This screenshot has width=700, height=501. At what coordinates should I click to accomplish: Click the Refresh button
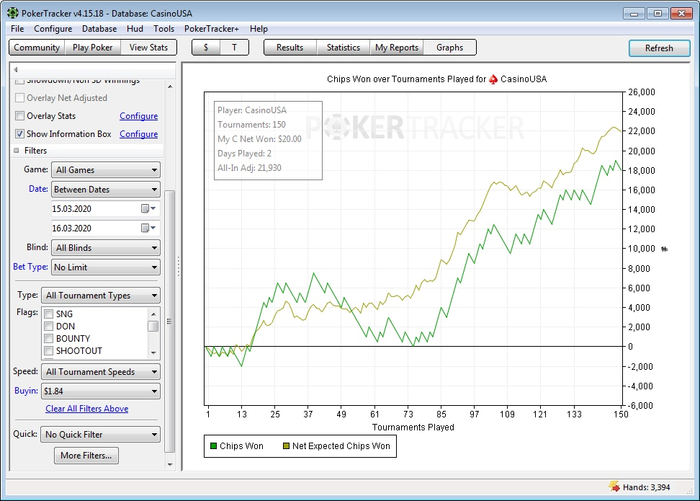659,48
